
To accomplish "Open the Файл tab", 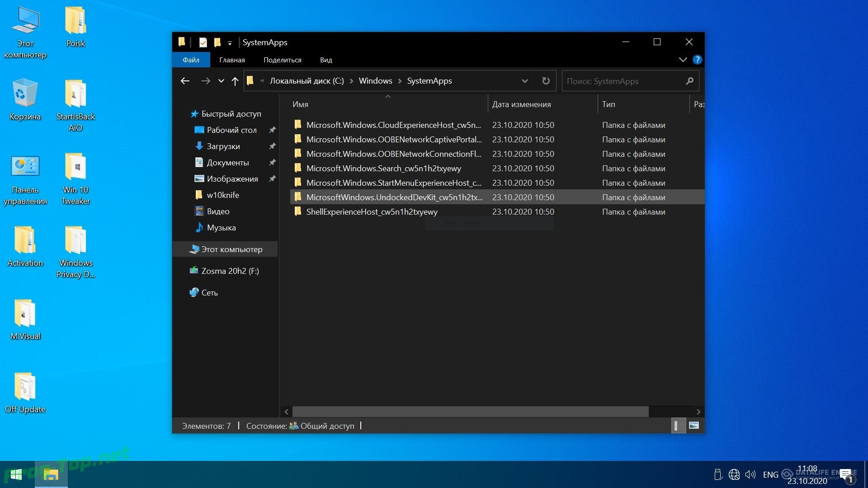I will (x=191, y=60).
